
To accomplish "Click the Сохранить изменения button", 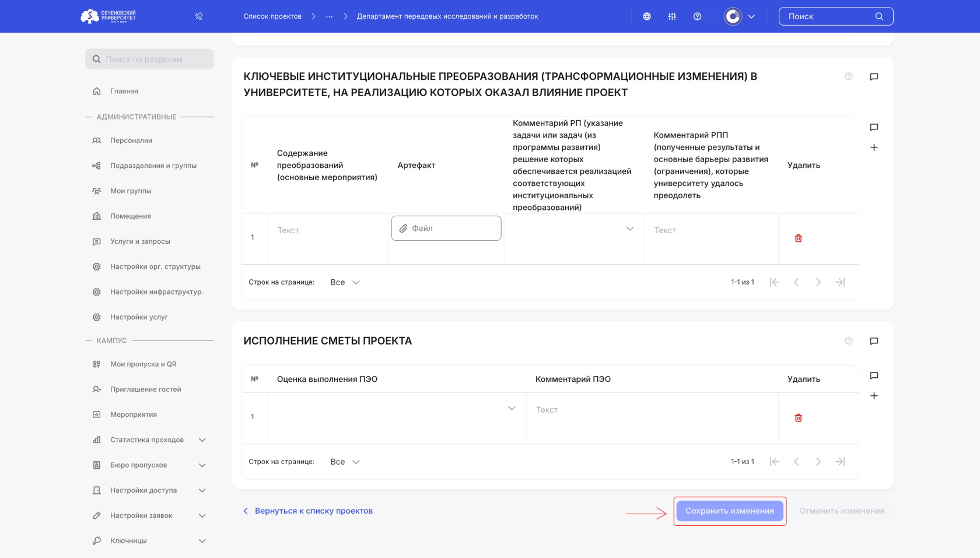I will (730, 511).
